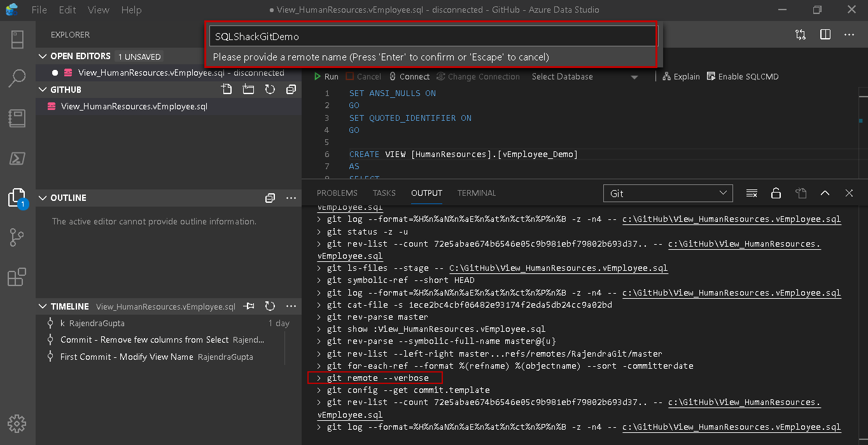The width and height of the screenshot is (868, 445).
Task: Enable SQLCMD mode
Action: tap(743, 76)
